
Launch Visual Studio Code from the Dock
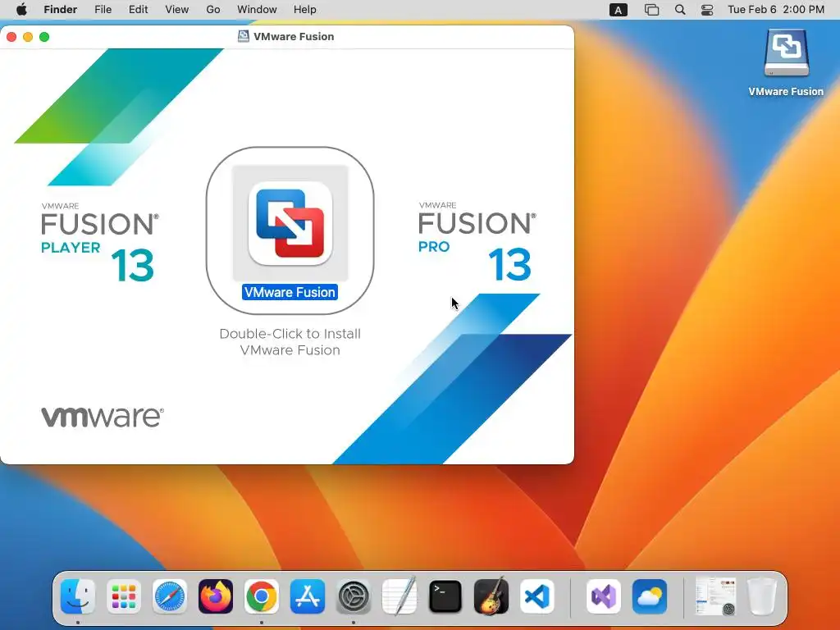pyautogui.click(x=537, y=596)
